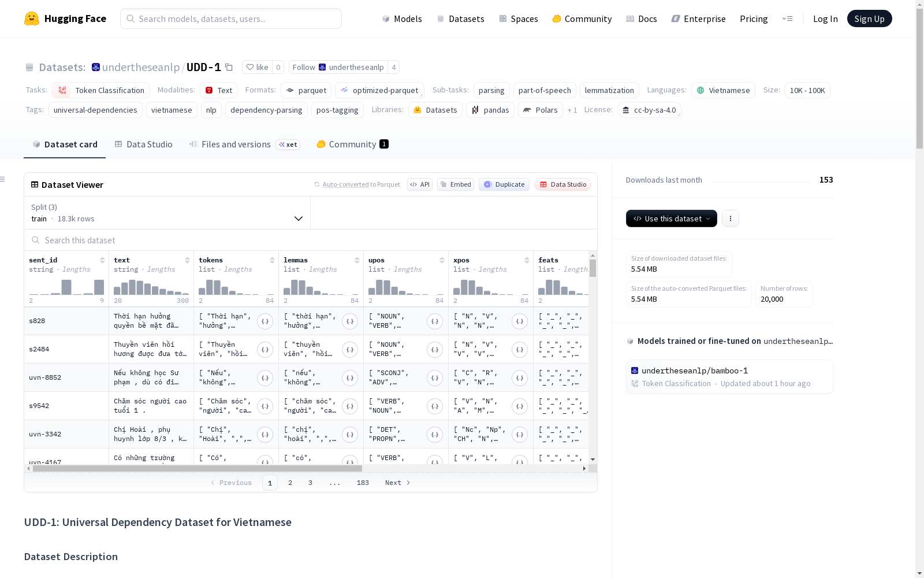Go to the next page of rows

[x=398, y=483]
